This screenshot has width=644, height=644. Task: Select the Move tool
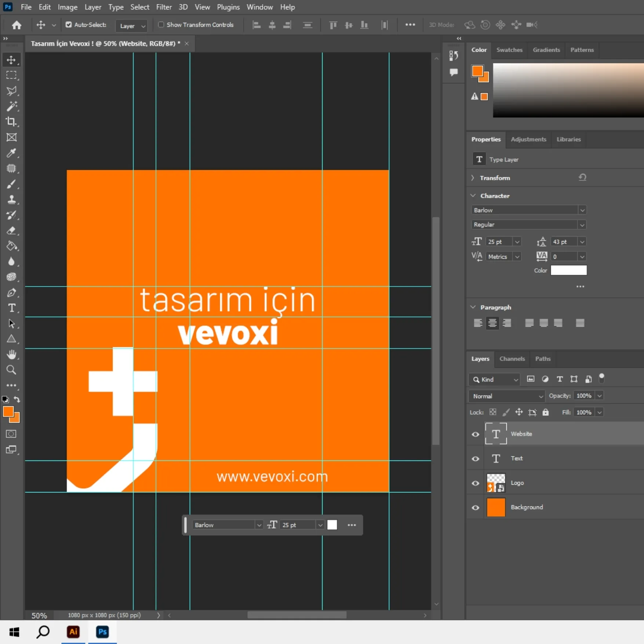pyautogui.click(x=11, y=60)
